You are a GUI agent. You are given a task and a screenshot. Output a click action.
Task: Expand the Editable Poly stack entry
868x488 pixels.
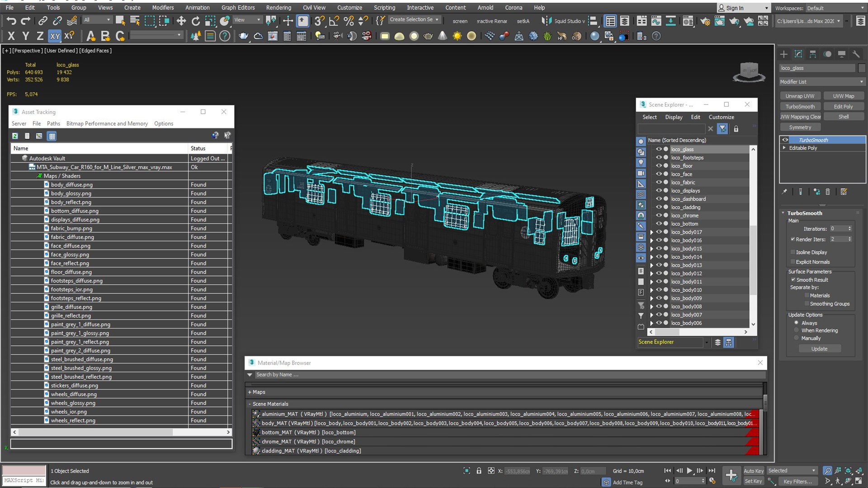point(784,148)
